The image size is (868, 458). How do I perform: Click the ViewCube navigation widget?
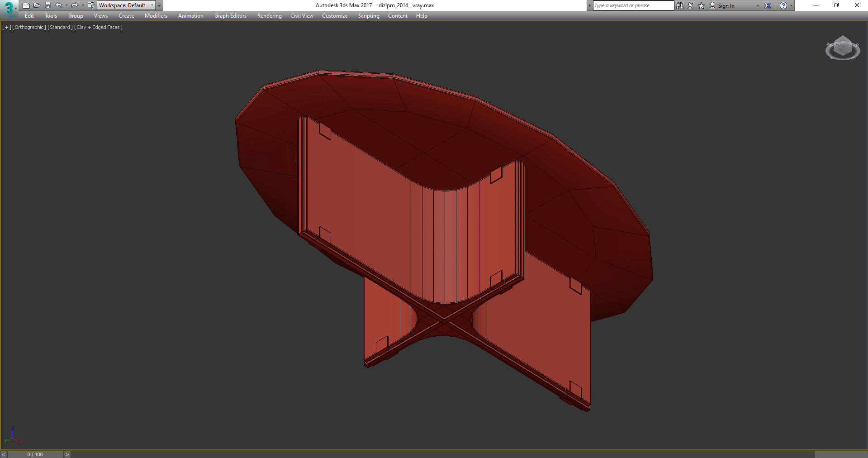(842, 48)
